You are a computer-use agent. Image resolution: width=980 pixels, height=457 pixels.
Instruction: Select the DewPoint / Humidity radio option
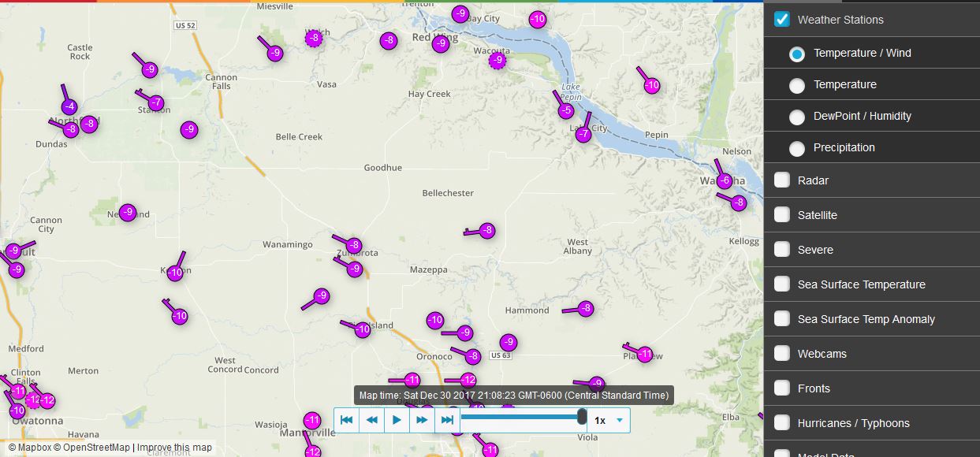coord(797,117)
